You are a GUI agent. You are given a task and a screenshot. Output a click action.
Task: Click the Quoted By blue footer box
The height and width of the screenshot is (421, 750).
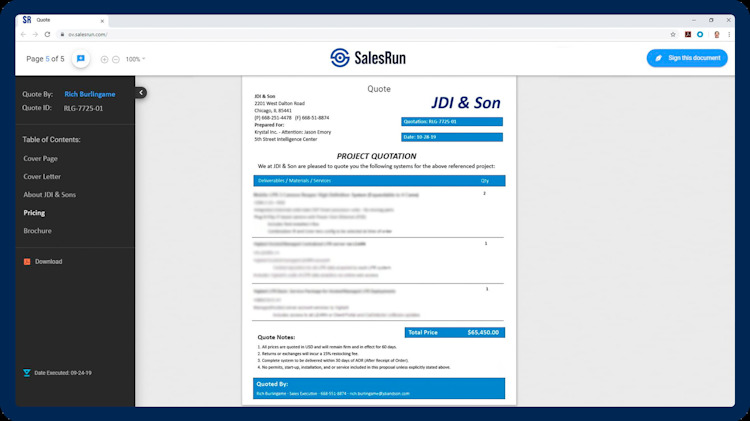[379, 388]
